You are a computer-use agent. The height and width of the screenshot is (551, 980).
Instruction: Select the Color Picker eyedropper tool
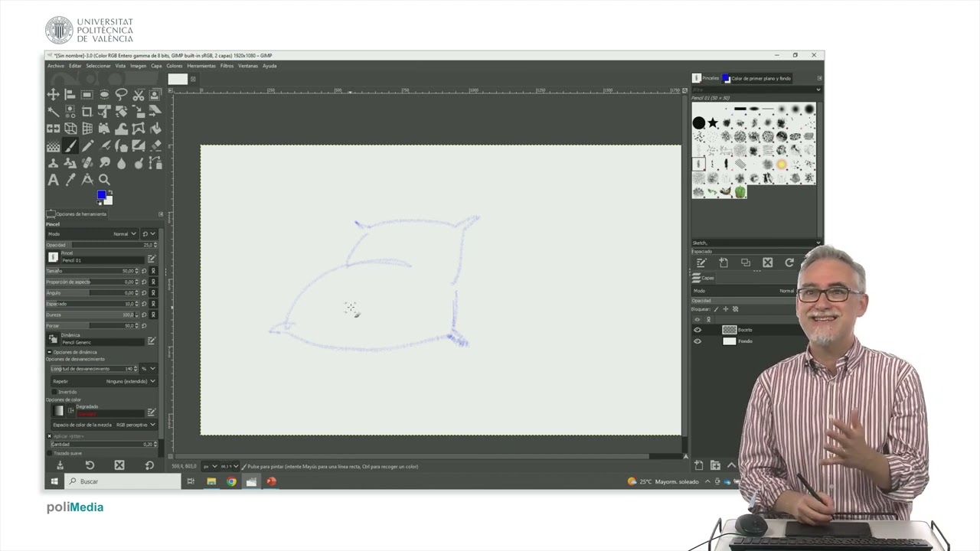point(70,180)
